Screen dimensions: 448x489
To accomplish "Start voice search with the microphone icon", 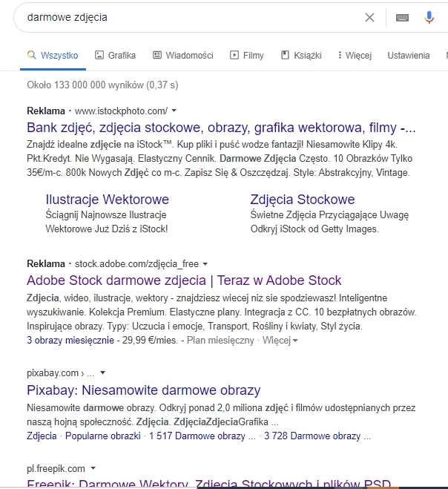I will pyautogui.click(x=429, y=17).
